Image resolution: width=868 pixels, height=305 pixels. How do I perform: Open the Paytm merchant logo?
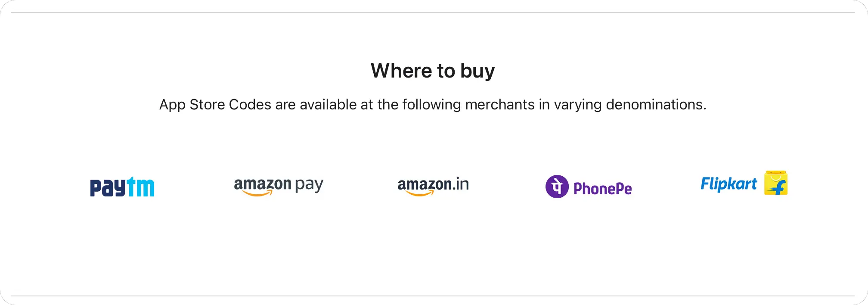coord(122,187)
